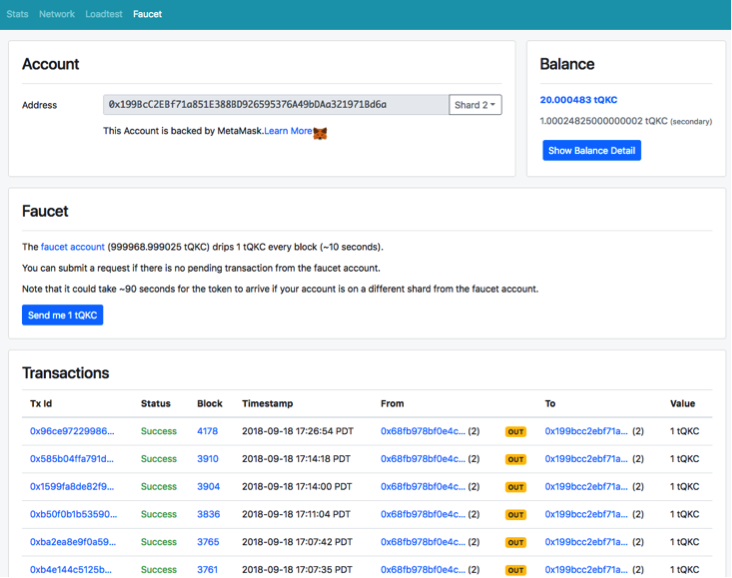This screenshot has width=732, height=578.
Task: Click the Block column header
Action: point(210,403)
